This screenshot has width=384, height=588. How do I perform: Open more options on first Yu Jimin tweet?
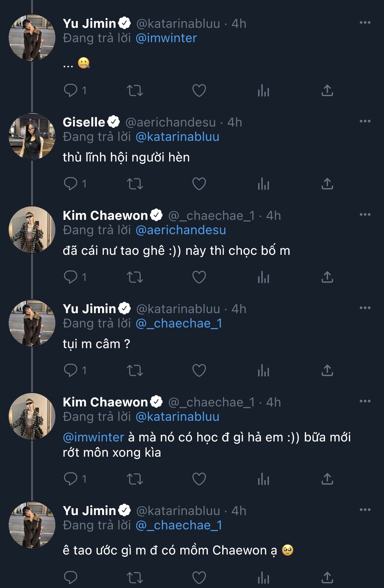tap(365, 23)
